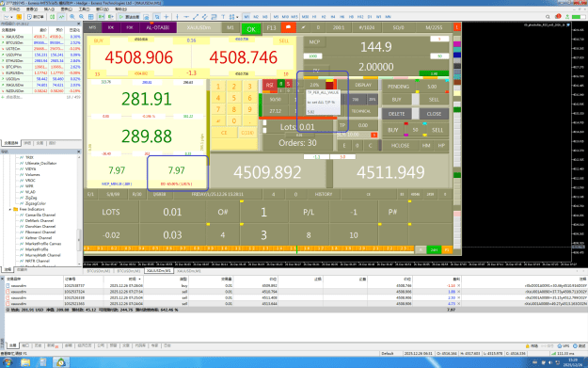Click the HCLOSE button
Screen dimensions: 588x368
(400, 145)
